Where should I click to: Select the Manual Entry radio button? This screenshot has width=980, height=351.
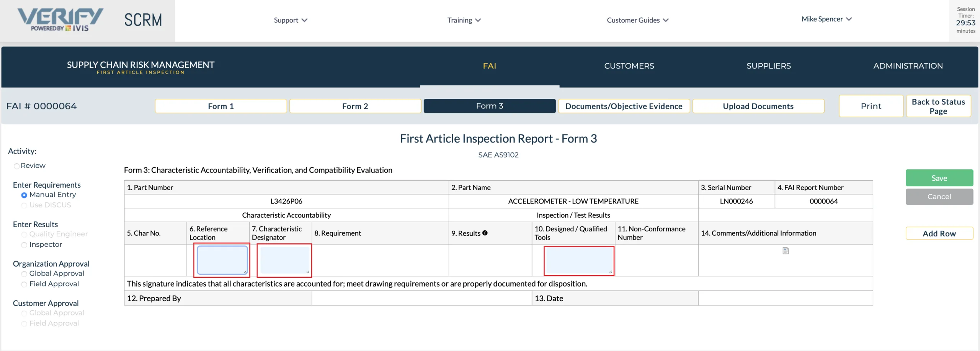pos(24,195)
